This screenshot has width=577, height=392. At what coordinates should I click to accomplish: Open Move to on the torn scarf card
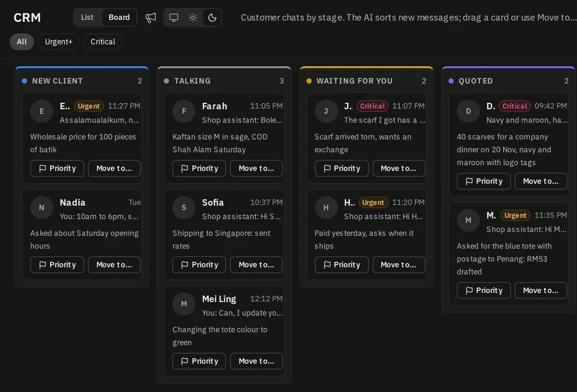click(398, 168)
